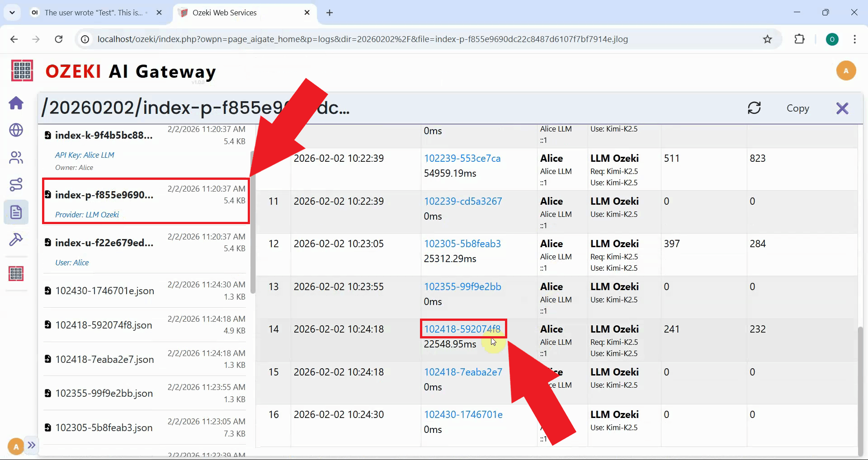Open the Users icon in the sidebar
This screenshot has width=868, height=460.
(16, 157)
